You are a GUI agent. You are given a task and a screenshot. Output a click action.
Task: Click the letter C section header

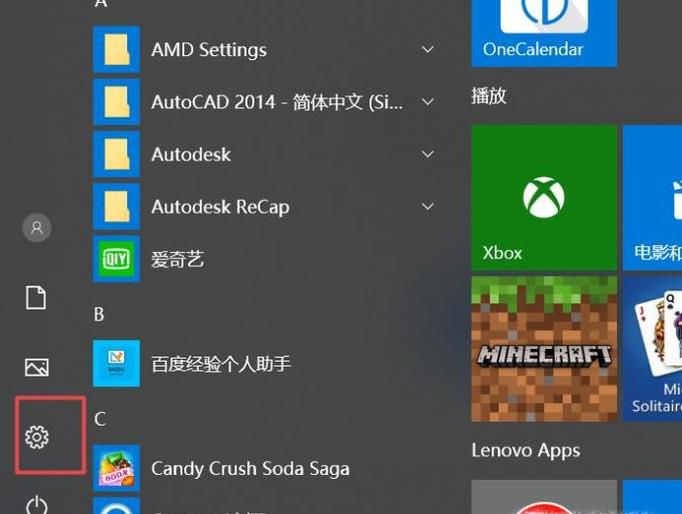click(x=100, y=419)
